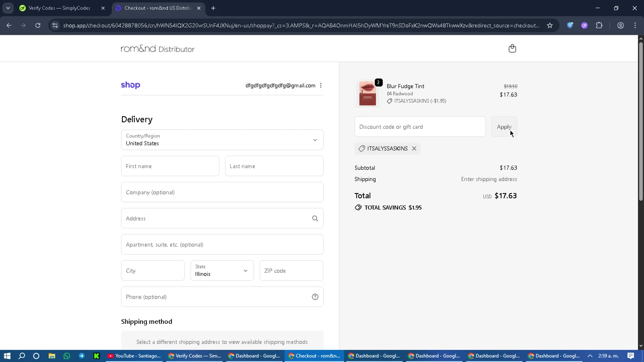
Task: Focus the Discount code or gift card field
Action: (420, 127)
